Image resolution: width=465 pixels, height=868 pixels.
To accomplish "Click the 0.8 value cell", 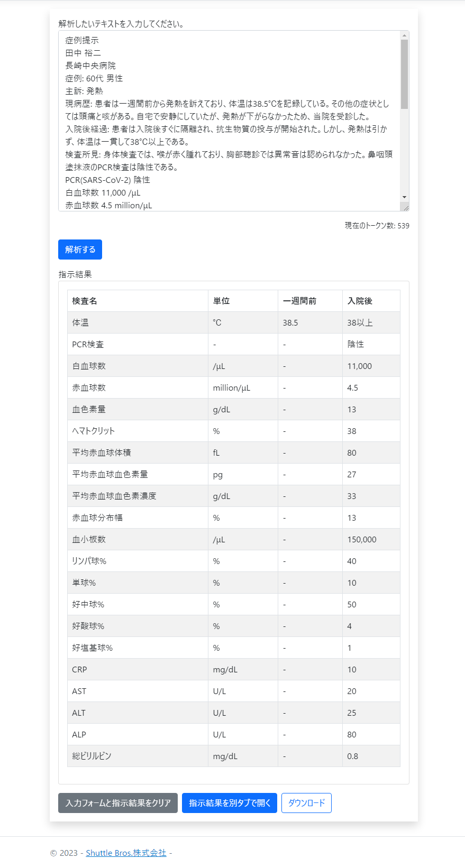I will point(371,756).
